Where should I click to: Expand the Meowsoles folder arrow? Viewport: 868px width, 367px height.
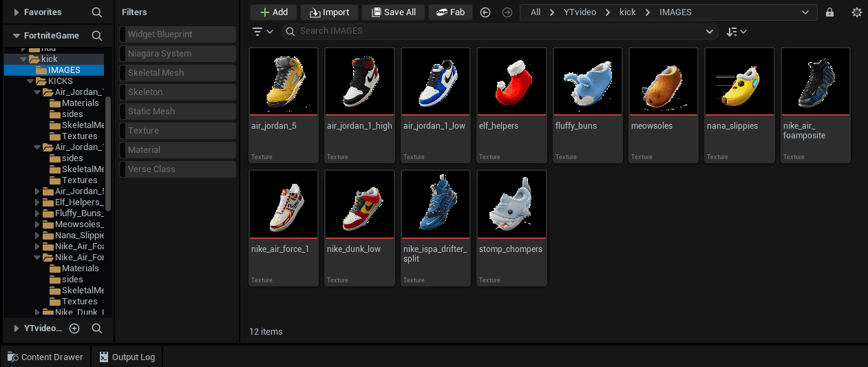point(38,224)
